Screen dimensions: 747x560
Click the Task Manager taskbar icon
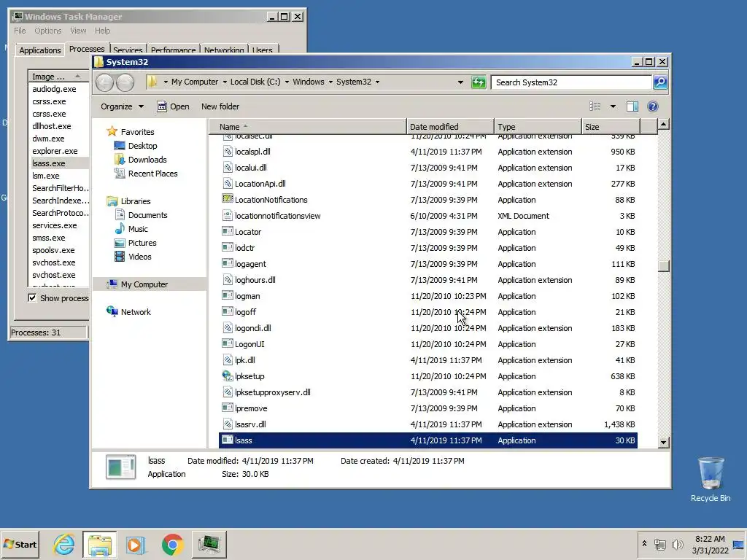pos(209,544)
